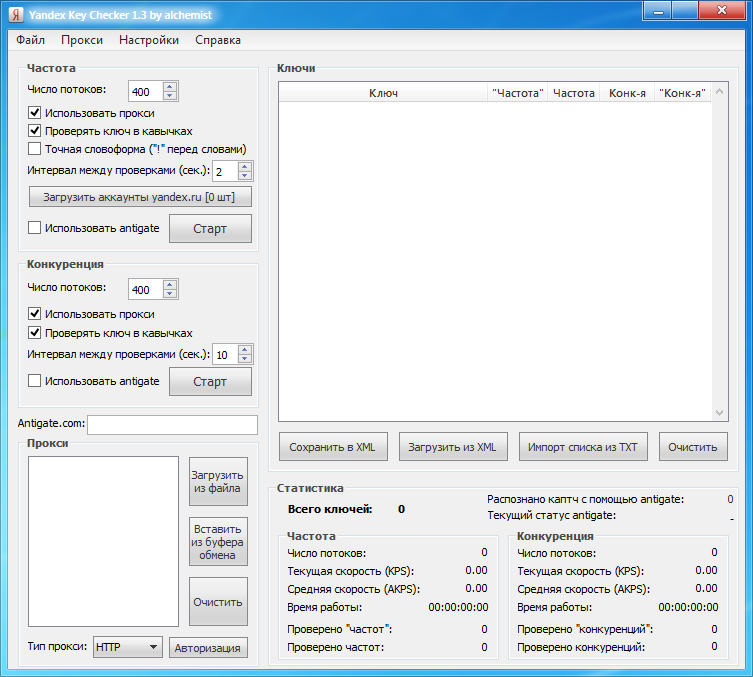Screen dimensions: 753x677
Task: Click Очистить button under keys list
Action: click(x=693, y=447)
